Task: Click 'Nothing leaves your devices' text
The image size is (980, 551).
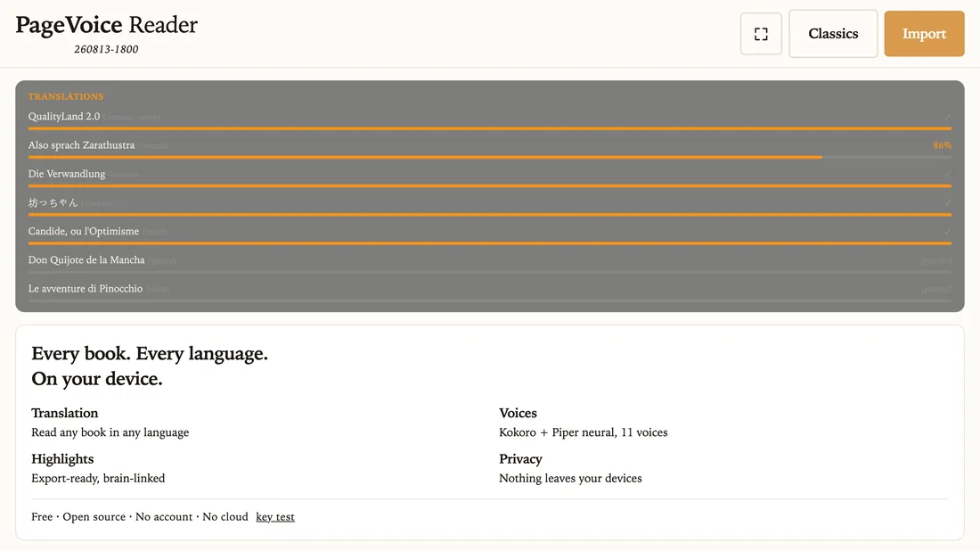Action: pyautogui.click(x=570, y=478)
